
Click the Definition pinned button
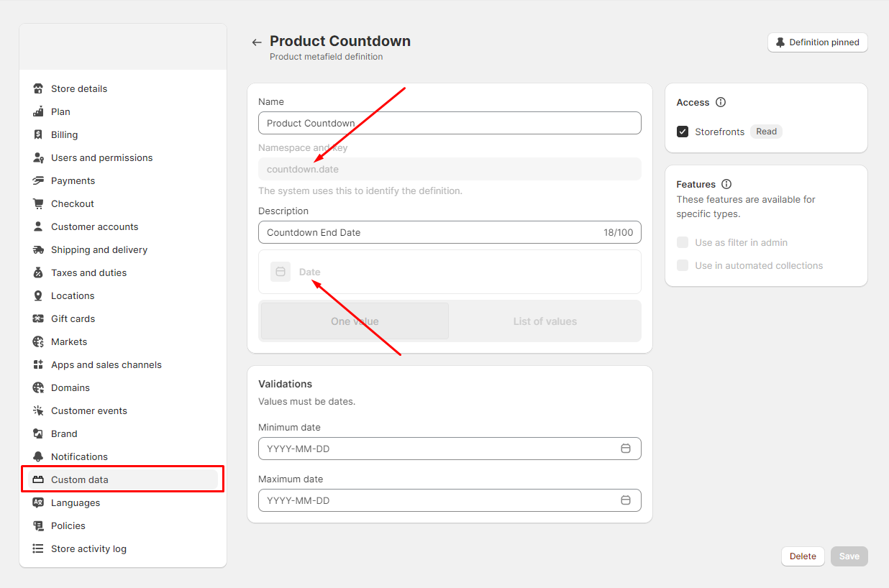(x=818, y=42)
